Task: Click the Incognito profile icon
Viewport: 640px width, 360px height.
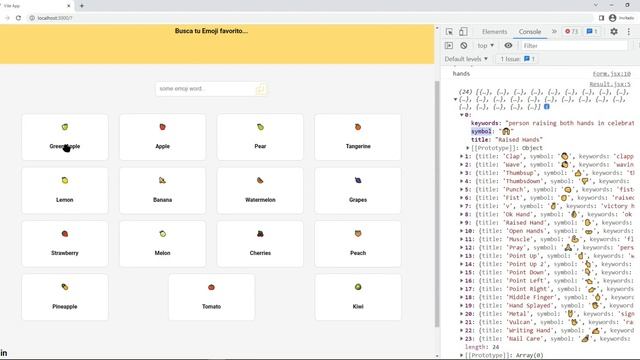Action: (613, 18)
